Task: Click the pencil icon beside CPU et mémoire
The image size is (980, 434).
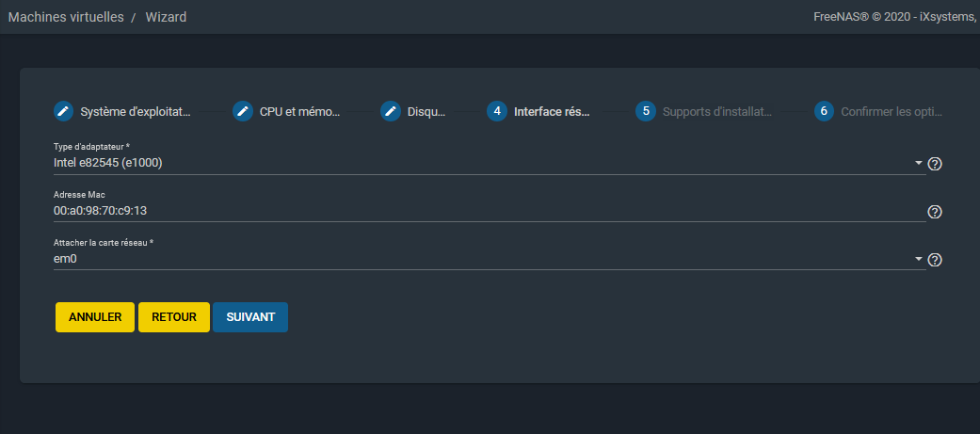Action: click(x=243, y=111)
